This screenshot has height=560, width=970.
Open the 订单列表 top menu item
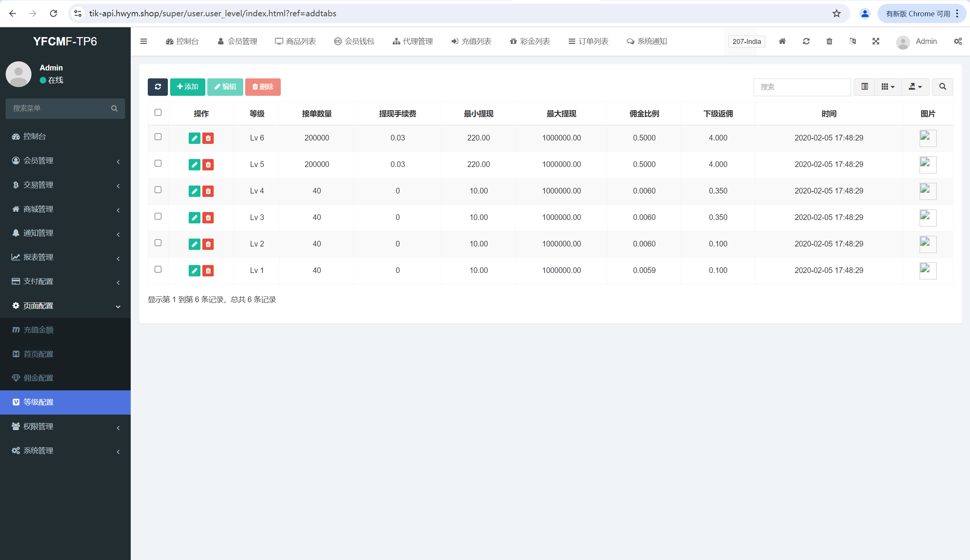point(588,41)
